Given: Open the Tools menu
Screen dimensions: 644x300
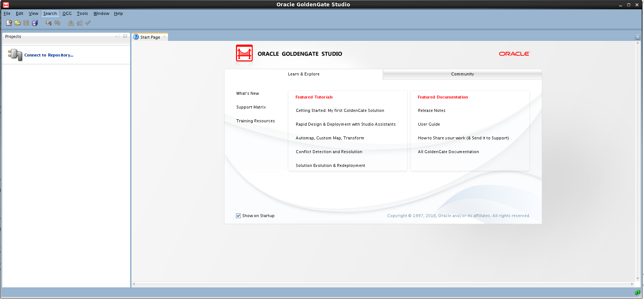Looking at the screenshot, I should [x=82, y=13].
